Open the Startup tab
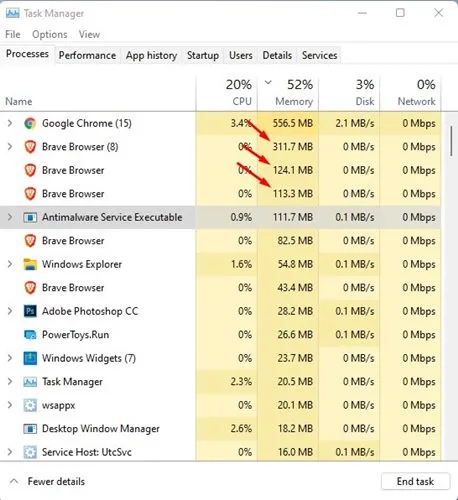 pos(203,55)
